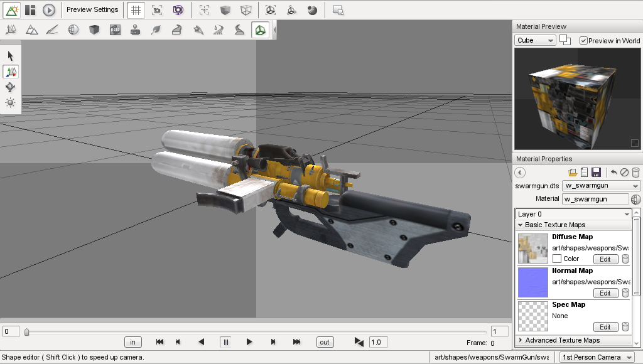Toggle the grid display button
Screen dimensions: 643x364
[x=135, y=9]
